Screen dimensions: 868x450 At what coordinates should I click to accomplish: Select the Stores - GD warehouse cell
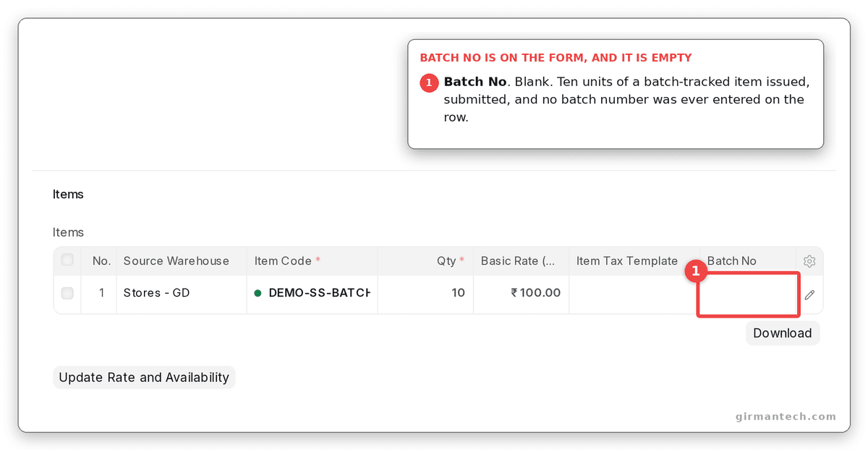(182, 294)
